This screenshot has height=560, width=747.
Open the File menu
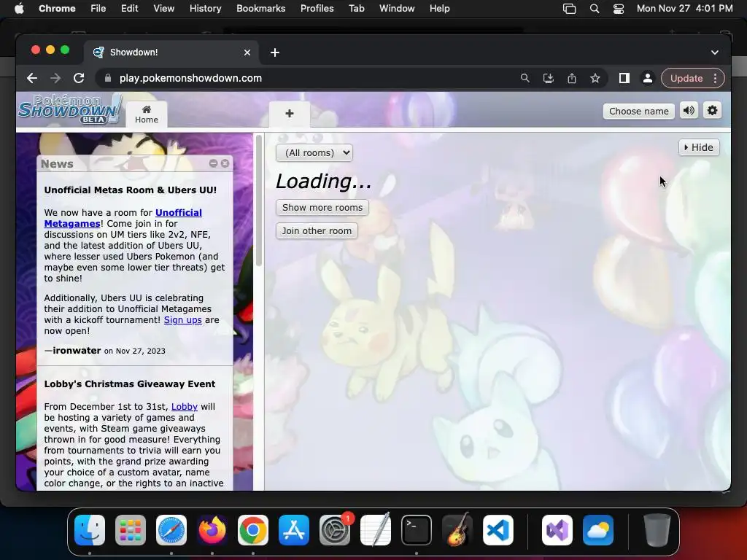tap(98, 9)
